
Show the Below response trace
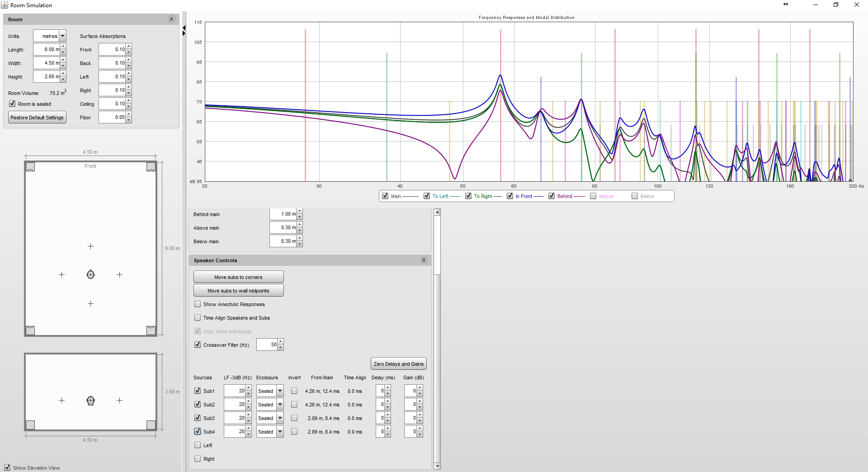pyautogui.click(x=635, y=196)
